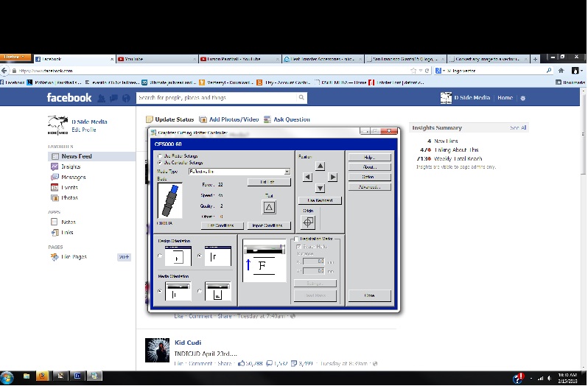Click Update Status
This screenshot has width=588, height=386.
click(x=170, y=119)
